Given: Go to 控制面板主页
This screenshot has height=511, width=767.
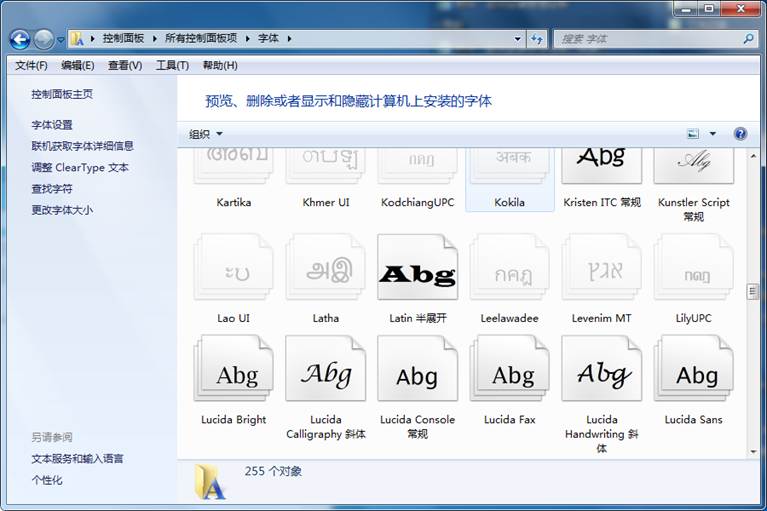Looking at the screenshot, I should coord(62,94).
